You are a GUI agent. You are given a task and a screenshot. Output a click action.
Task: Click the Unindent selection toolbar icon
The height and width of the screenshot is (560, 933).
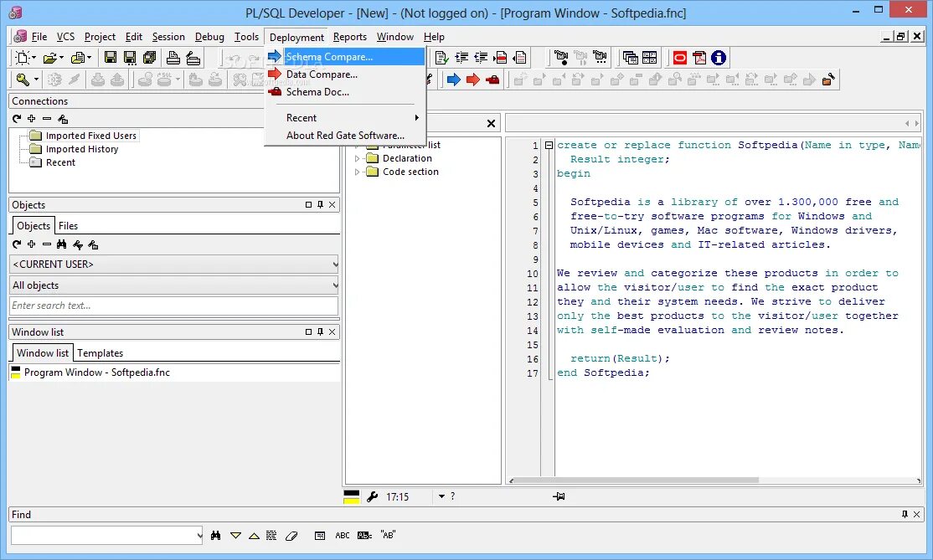[x=481, y=58]
